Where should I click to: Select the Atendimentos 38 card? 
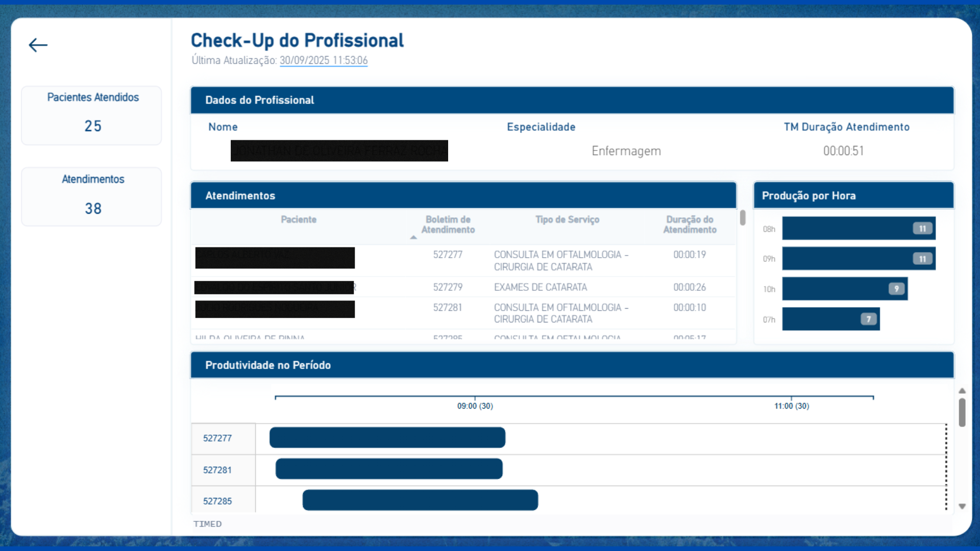pos(91,197)
